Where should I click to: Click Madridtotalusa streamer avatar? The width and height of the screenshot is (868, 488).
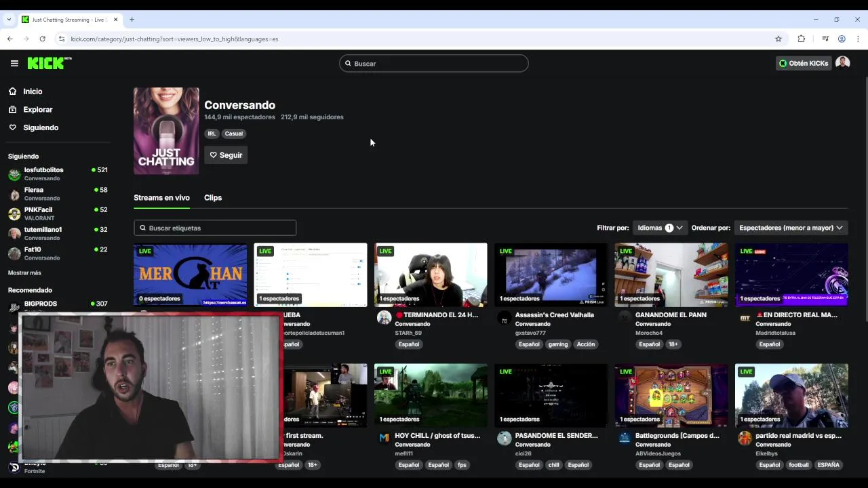[745, 318]
